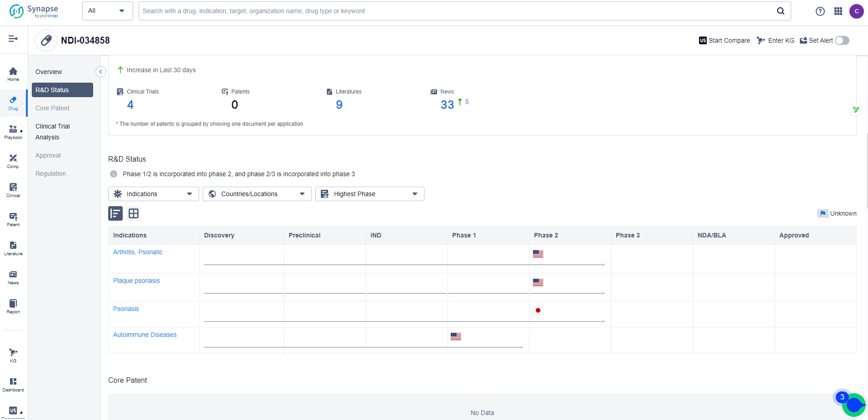868x420 pixels.
Task: Toggle the sidebar menu expand icon
Action: (x=13, y=39)
